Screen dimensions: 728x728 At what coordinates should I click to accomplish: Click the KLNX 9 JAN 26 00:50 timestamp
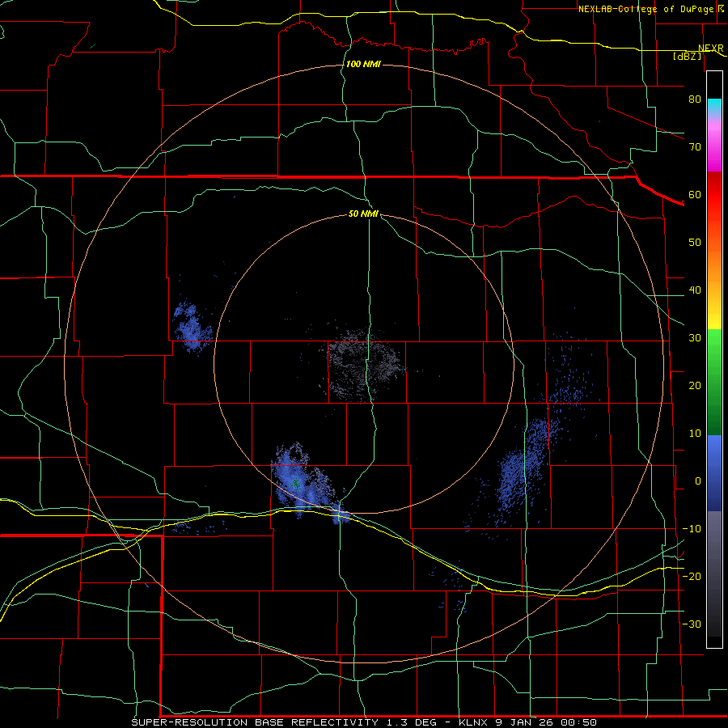tap(527, 722)
